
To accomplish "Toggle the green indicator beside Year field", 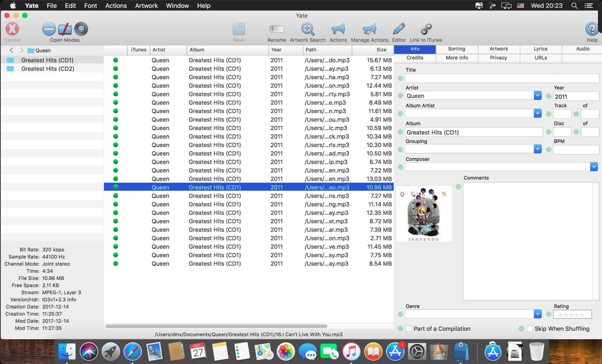I will (549, 96).
